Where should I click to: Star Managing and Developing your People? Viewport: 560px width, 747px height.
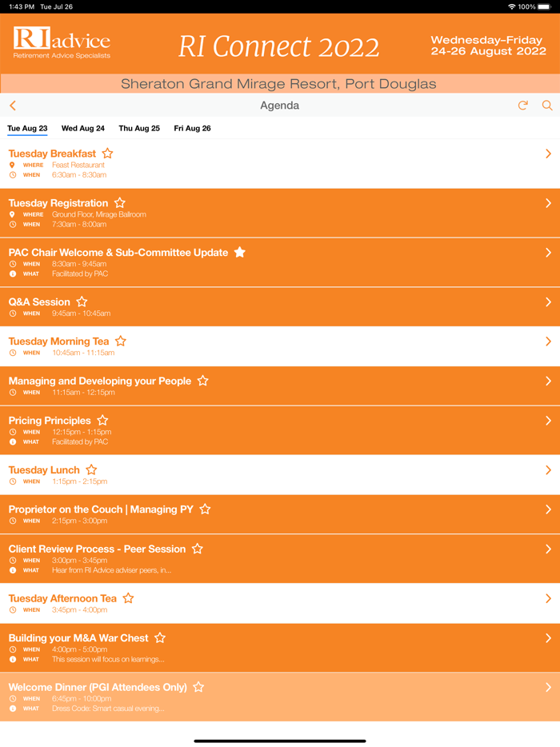click(x=203, y=381)
